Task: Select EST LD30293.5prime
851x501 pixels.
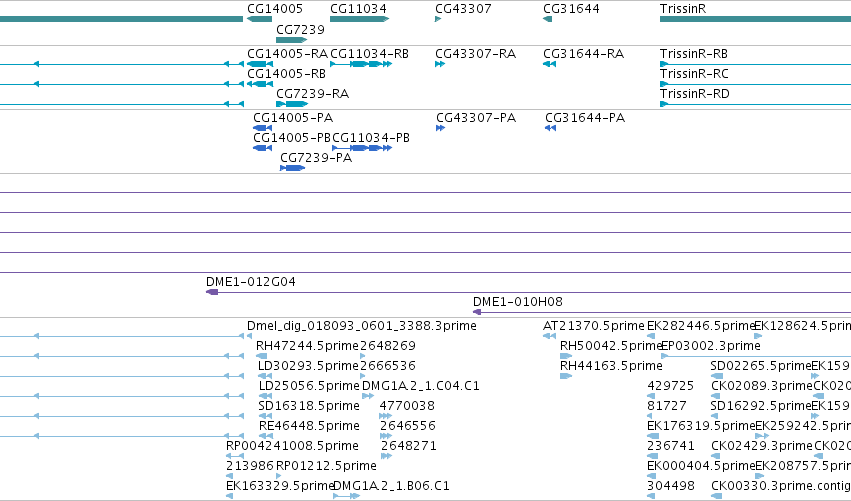Action: [308, 366]
